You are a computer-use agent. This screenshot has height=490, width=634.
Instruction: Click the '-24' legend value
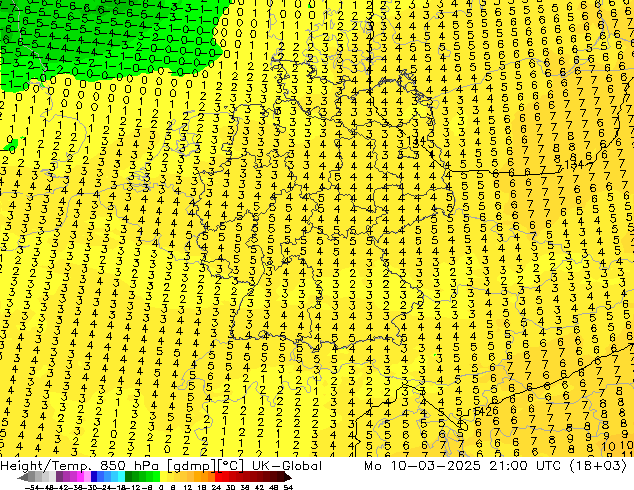tap(106, 488)
